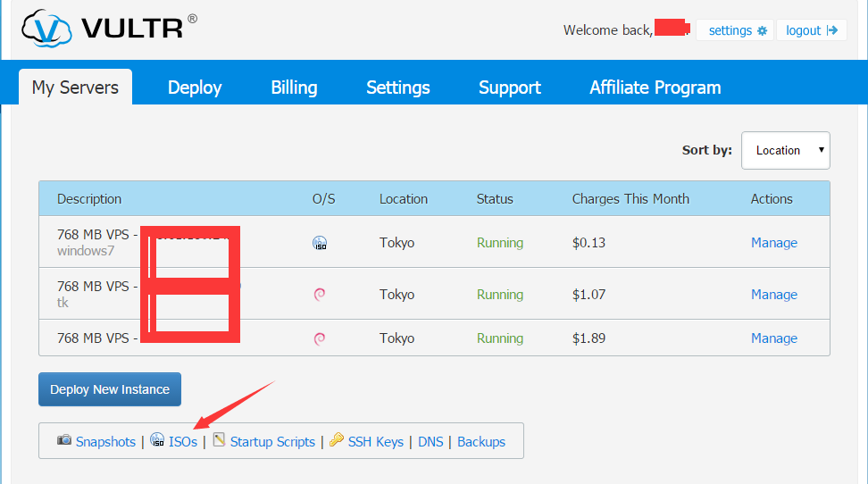Viewport: 868px width, 484px height.
Task: Open settings button in the header
Action: 737,30
